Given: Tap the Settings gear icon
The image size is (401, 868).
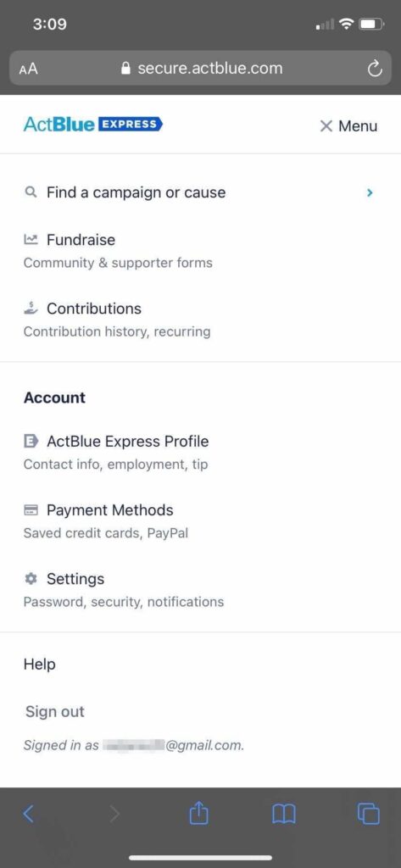Looking at the screenshot, I should pyautogui.click(x=31, y=578).
